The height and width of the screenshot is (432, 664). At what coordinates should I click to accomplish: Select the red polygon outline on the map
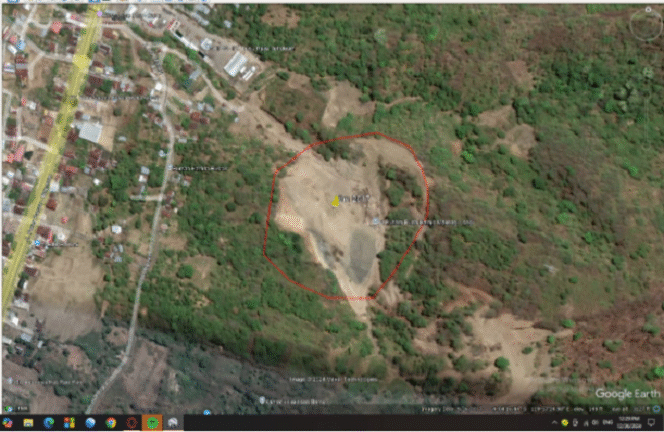pyautogui.click(x=346, y=216)
